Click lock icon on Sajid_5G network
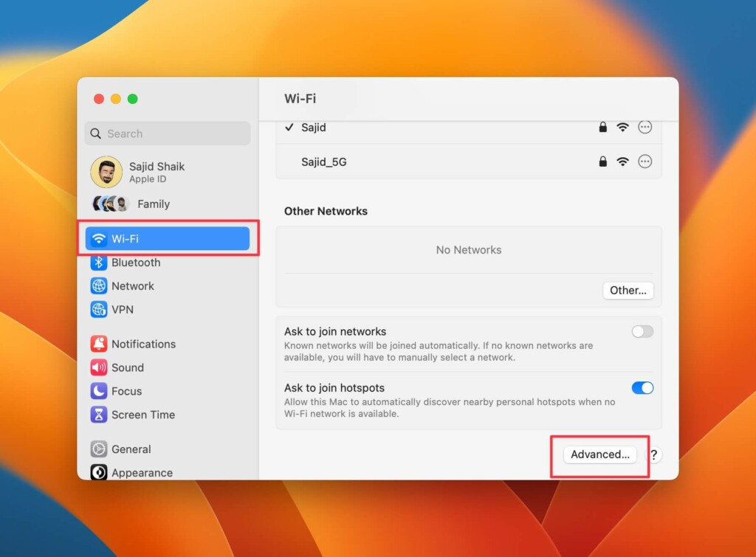This screenshot has height=557, width=756. coord(602,162)
